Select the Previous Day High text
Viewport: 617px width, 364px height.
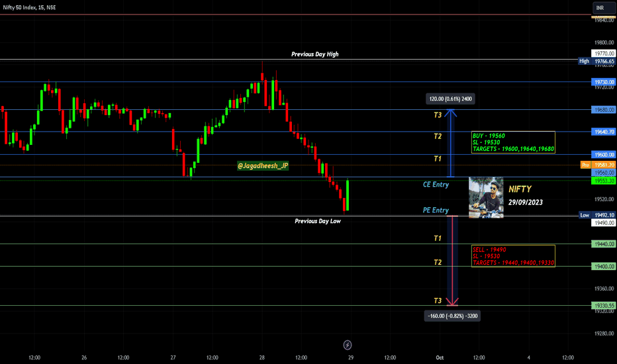(x=315, y=54)
